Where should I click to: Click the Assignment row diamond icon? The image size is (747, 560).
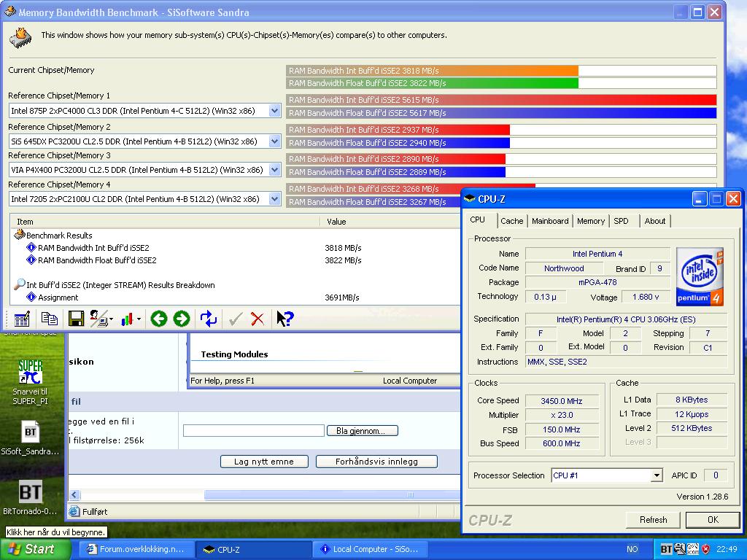pyautogui.click(x=31, y=297)
